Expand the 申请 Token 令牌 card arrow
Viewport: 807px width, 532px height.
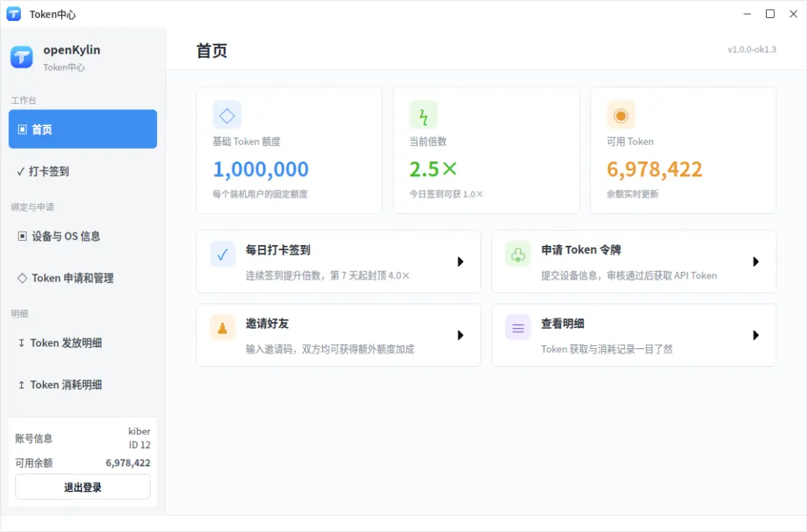pyautogui.click(x=755, y=262)
